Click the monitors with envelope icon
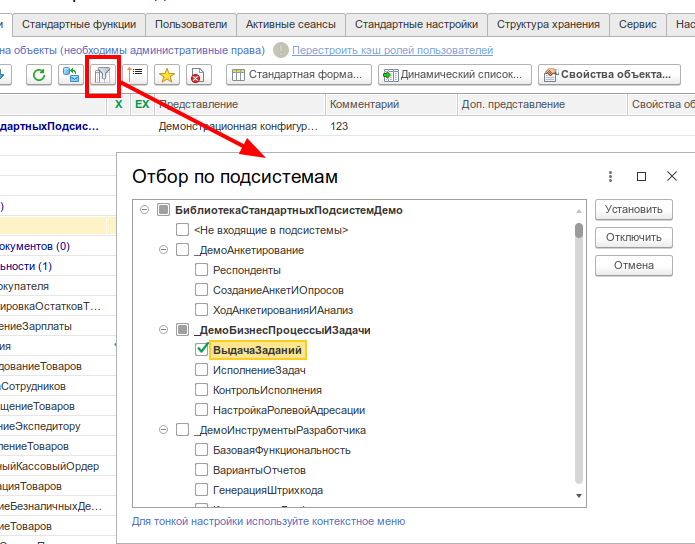 71,74
